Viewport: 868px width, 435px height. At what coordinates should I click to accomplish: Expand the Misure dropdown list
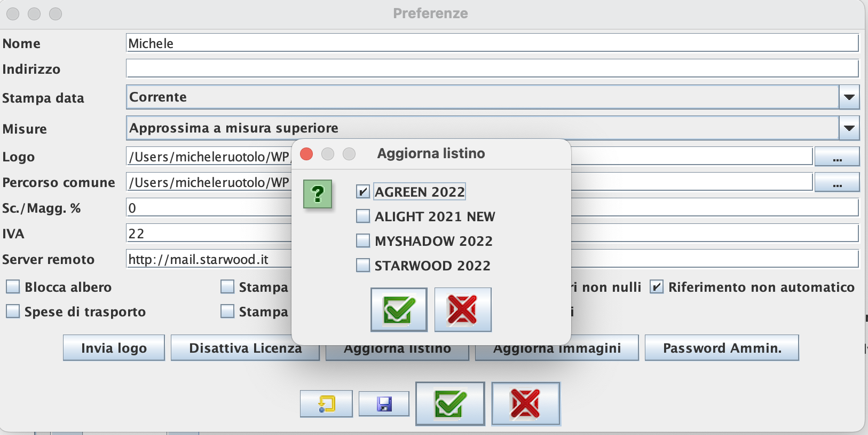(849, 128)
